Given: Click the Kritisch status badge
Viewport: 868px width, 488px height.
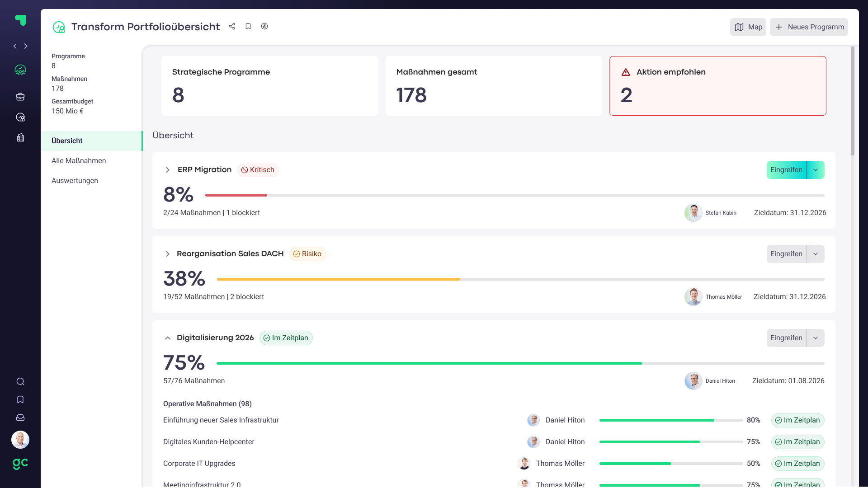Looking at the screenshot, I should tap(258, 170).
